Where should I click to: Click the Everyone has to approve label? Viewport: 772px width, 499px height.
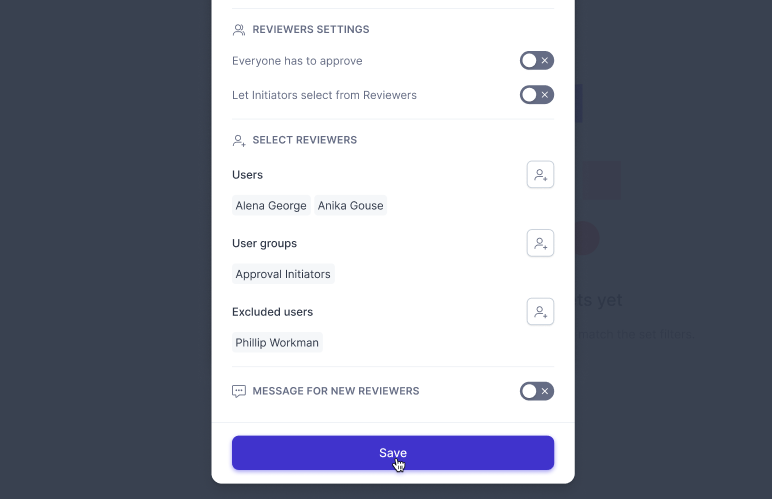point(297,61)
